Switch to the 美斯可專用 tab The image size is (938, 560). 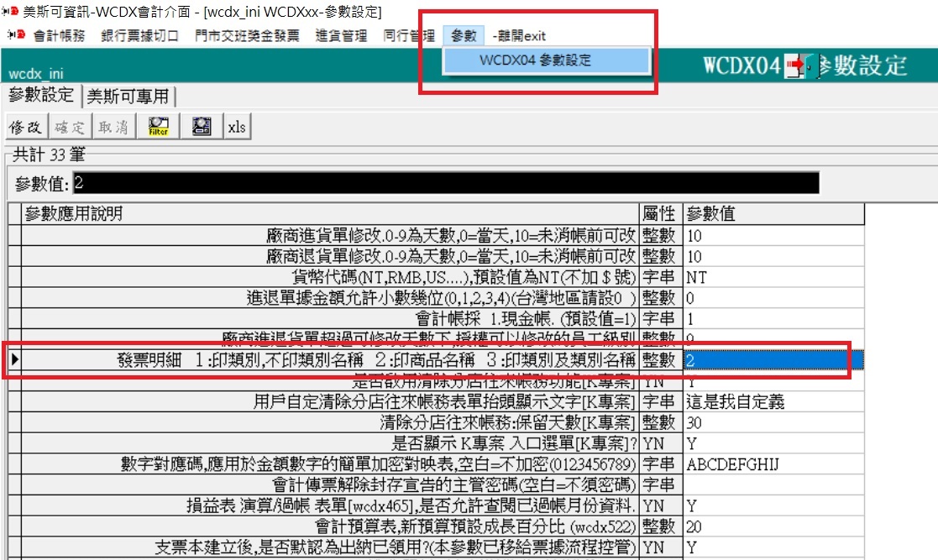pos(128,96)
